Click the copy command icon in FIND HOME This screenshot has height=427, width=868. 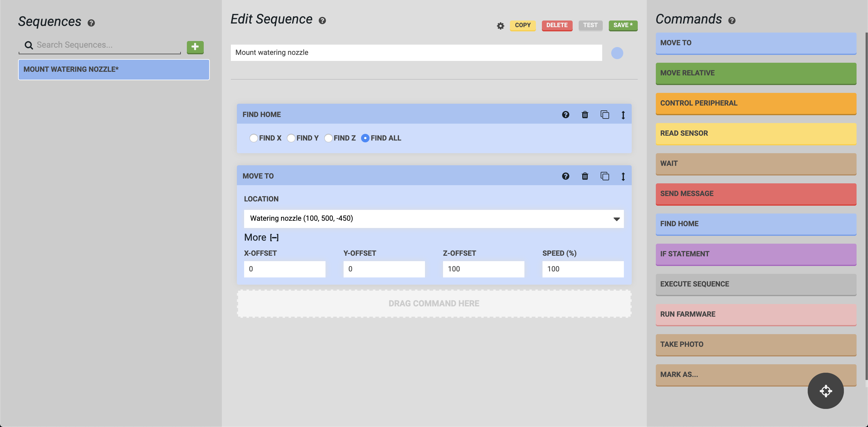coord(605,115)
